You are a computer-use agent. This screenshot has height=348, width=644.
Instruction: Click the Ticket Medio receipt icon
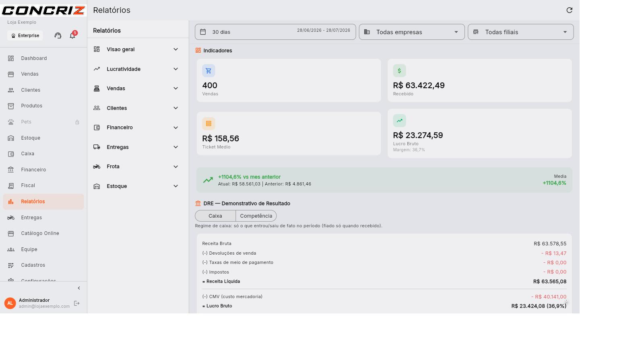pos(208,124)
